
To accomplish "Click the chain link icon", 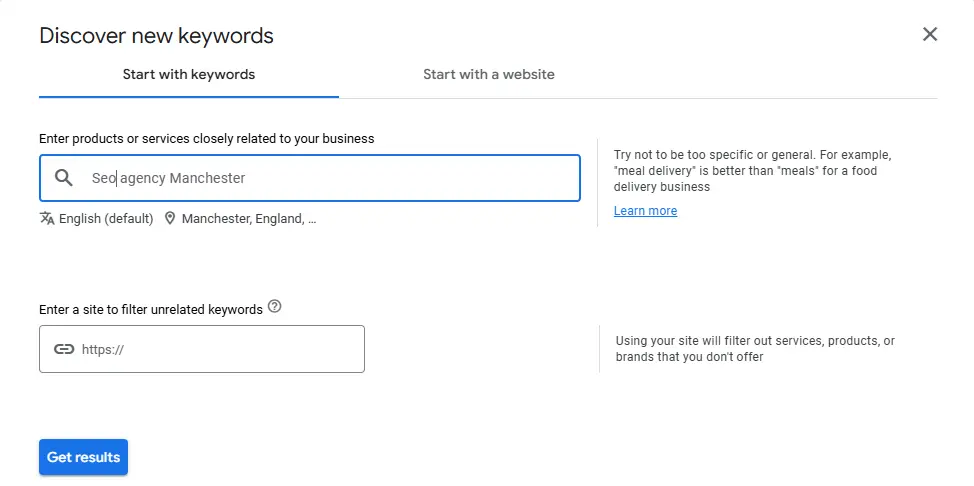I will click(63, 349).
